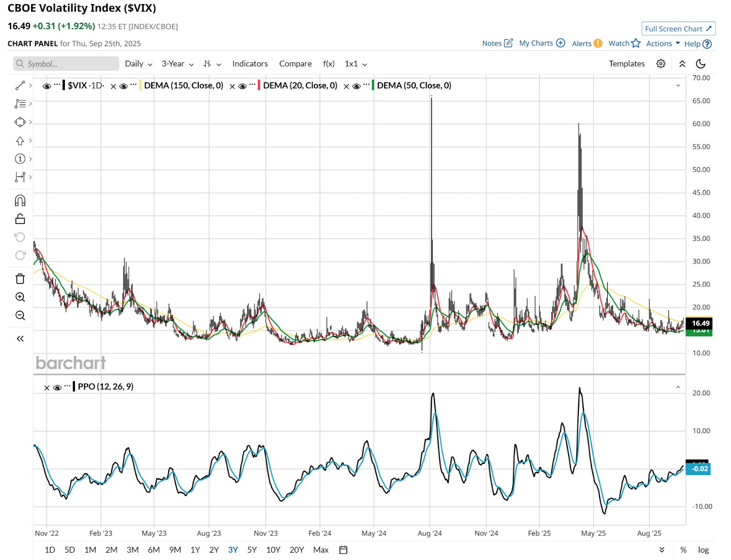The height and width of the screenshot is (560, 731).
Task: Open more options for DEMA 50
Action: coord(366,85)
